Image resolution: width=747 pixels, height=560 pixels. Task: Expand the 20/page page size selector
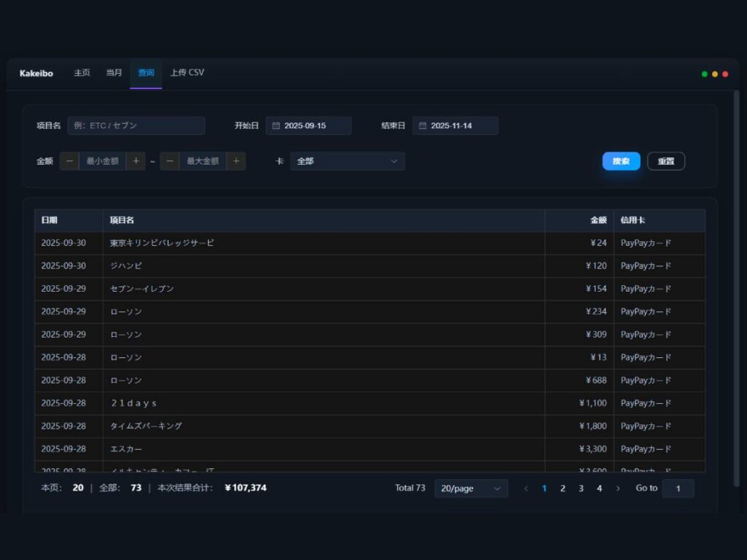pos(471,489)
